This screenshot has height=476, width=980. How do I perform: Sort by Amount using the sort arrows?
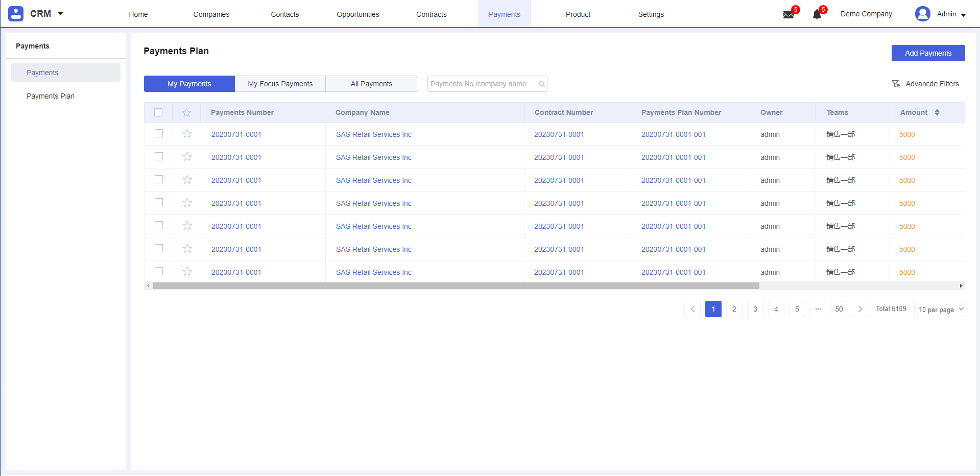point(937,112)
